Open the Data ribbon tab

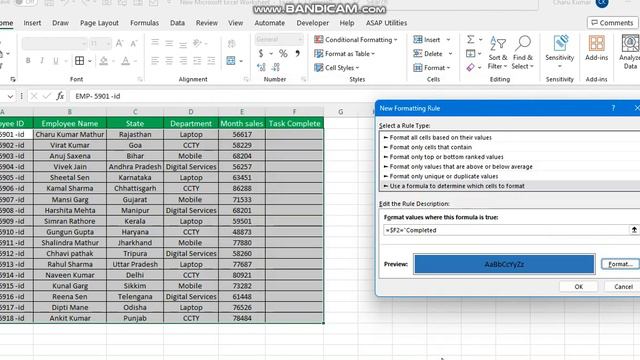pos(177,23)
